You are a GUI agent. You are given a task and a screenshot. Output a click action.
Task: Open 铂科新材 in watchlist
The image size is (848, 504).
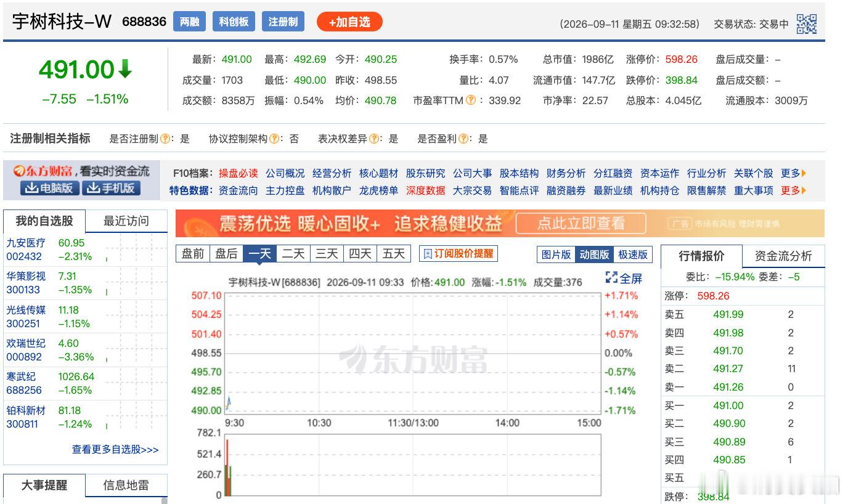[x=26, y=410]
